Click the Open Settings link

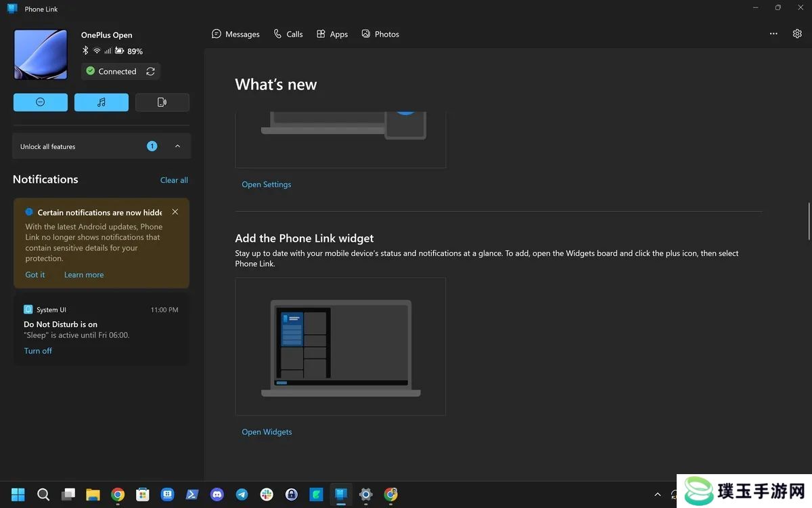[267, 184]
